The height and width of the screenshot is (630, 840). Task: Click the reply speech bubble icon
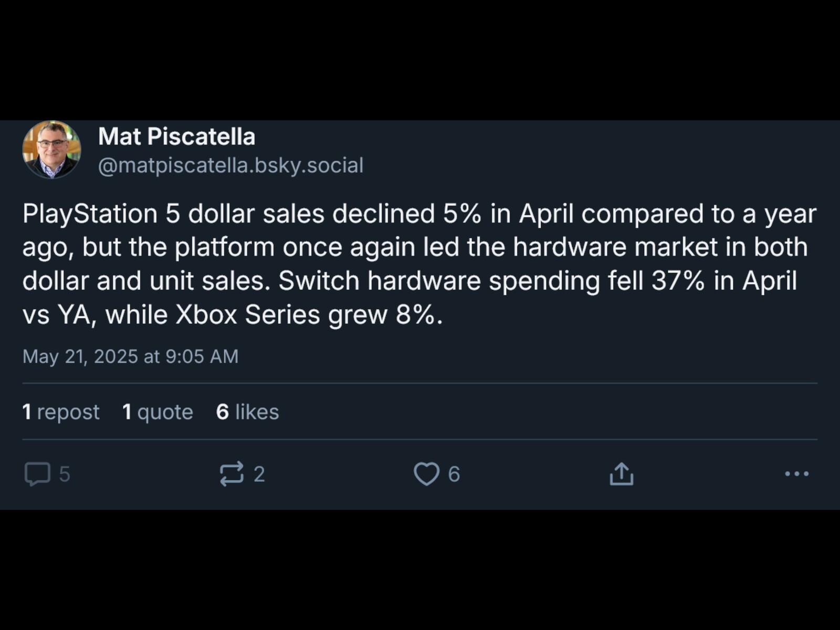click(37, 474)
